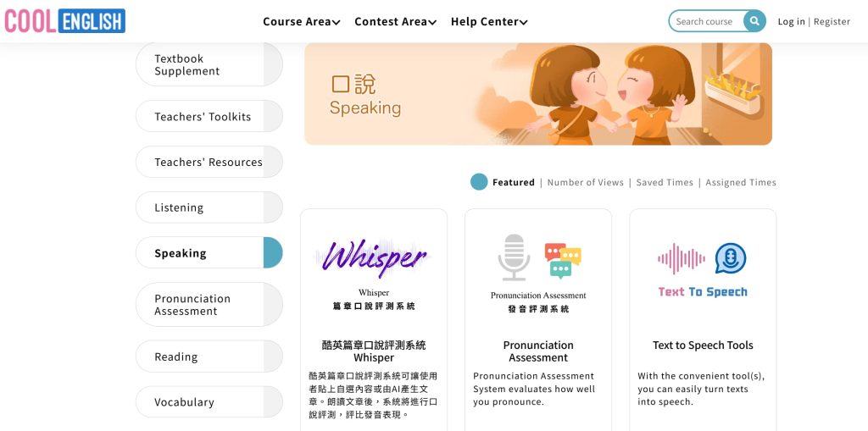This screenshot has height=431, width=868.
Task: Open the Whisper logo thumbnail
Action: click(x=374, y=258)
